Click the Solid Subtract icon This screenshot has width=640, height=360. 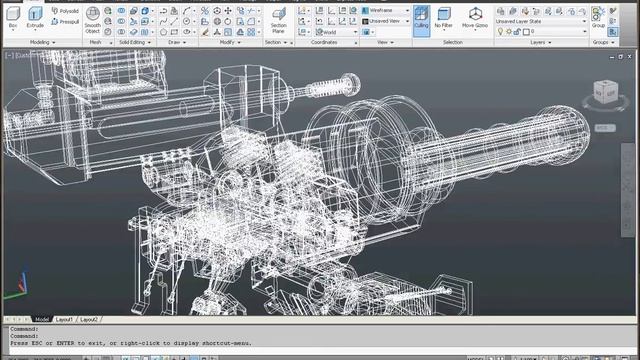point(121,21)
